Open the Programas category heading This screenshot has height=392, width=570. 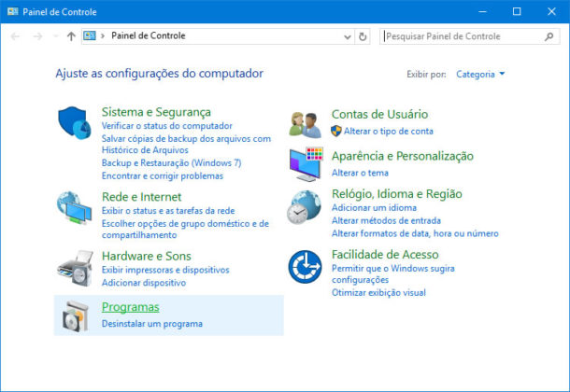[x=131, y=307]
